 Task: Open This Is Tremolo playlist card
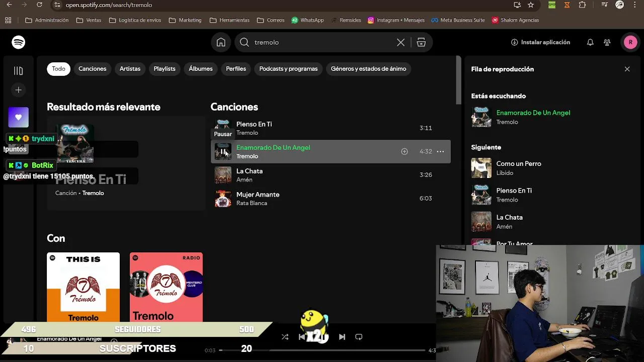click(84, 287)
